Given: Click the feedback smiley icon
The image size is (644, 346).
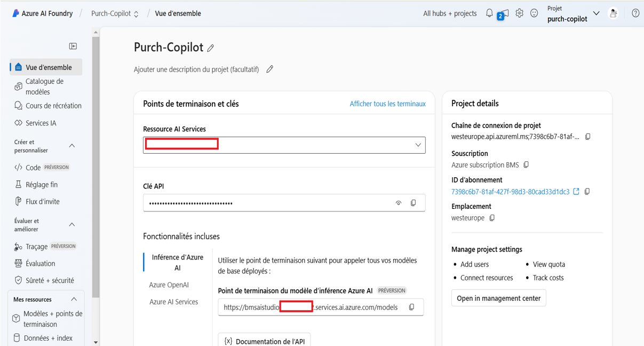Looking at the screenshot, I should click(x=534, y=13).
